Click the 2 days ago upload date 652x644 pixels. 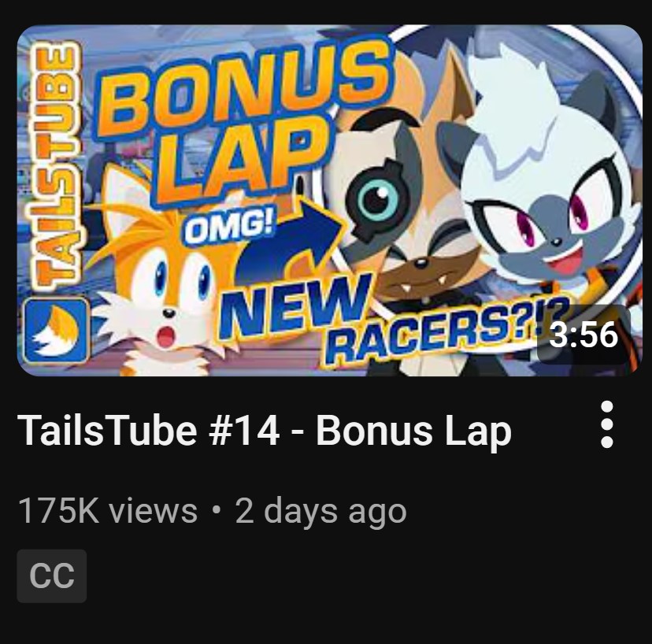[x=320, y=512]
